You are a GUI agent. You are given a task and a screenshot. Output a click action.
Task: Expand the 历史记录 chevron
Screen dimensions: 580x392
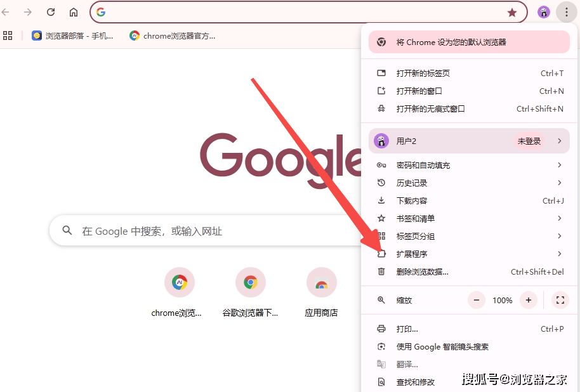pyautogui.click(x=559, y=183)
